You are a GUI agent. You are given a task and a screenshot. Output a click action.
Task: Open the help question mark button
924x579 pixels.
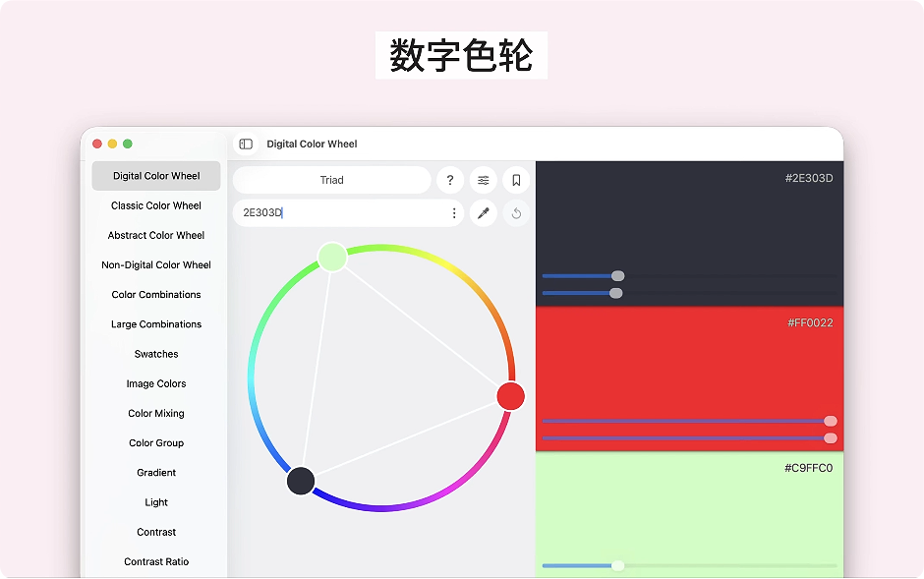(449, 180)
